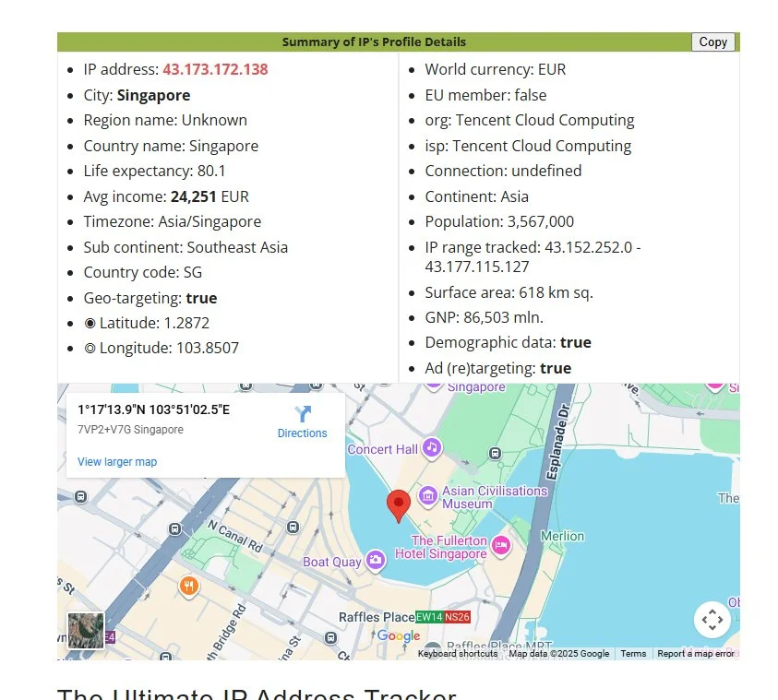Click Life expectancy: 80.1 entry
This screenshot has height=700, width=778.
[154, 171]
